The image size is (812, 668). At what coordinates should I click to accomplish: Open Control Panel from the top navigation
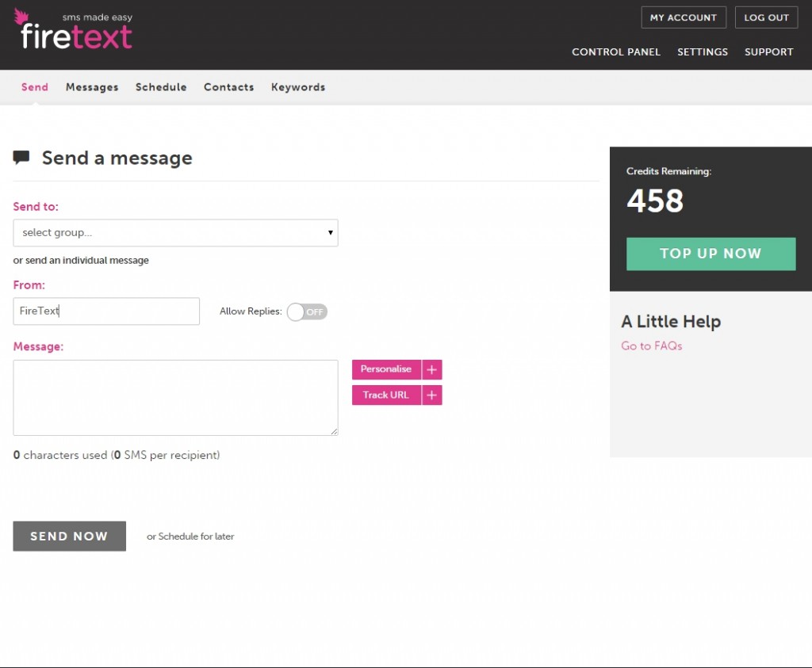point(616,52)
